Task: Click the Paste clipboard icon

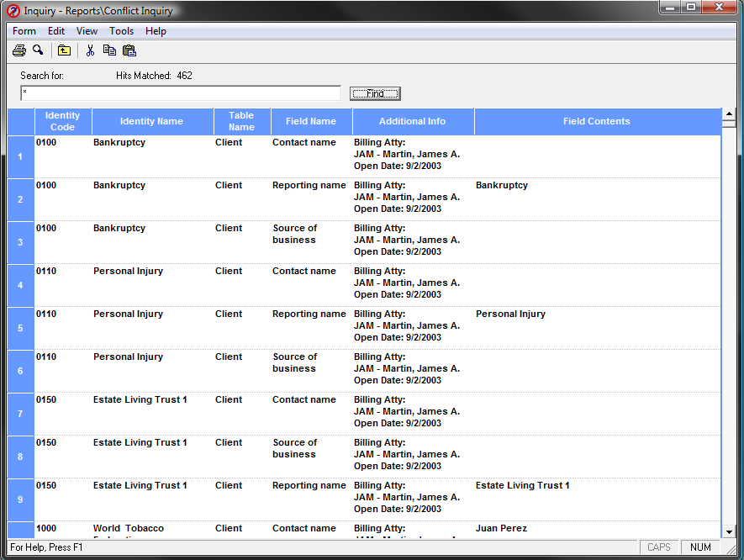Action: click(129, 50)
